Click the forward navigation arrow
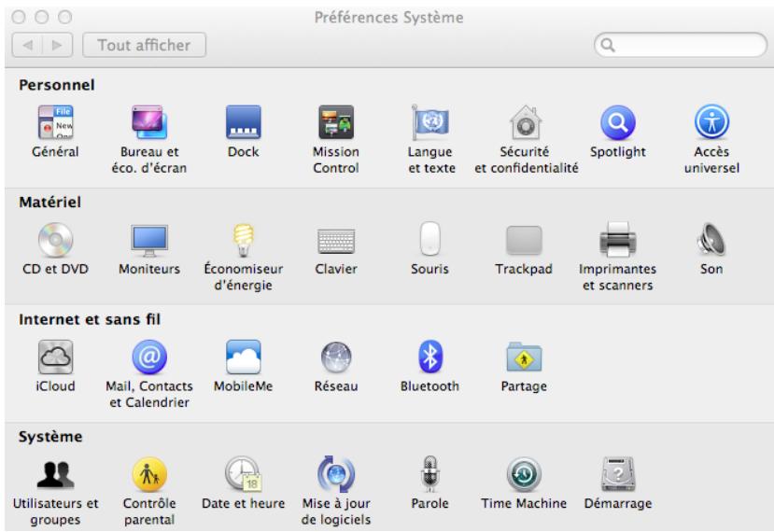774x532 pixels. 58,45
